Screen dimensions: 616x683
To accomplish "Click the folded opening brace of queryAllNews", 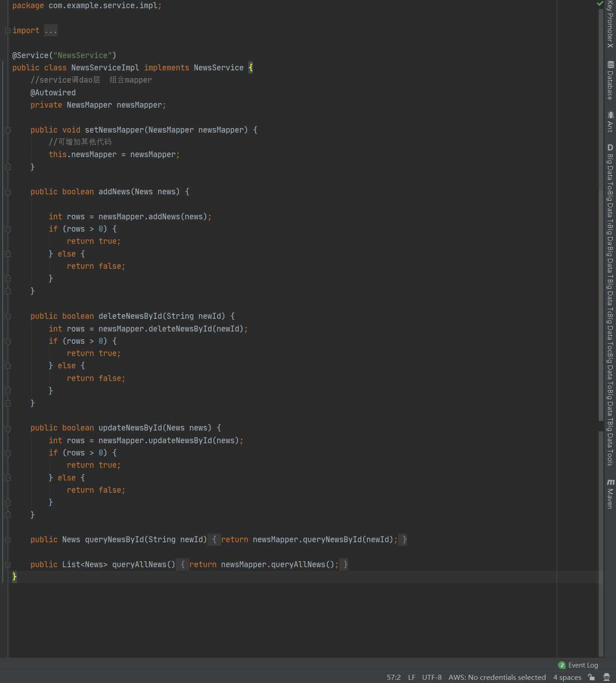I will click(x=182, y=564).
